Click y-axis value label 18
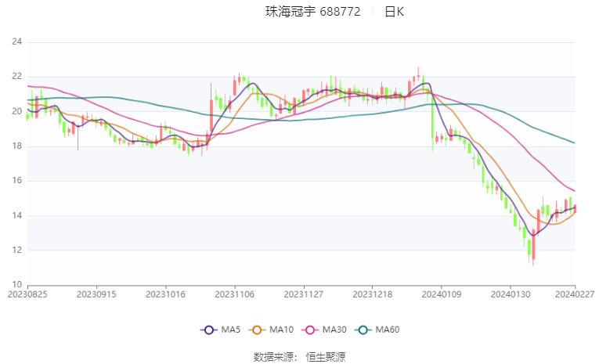The width and height of the screenshot is (599, 364). pos(16,146)
